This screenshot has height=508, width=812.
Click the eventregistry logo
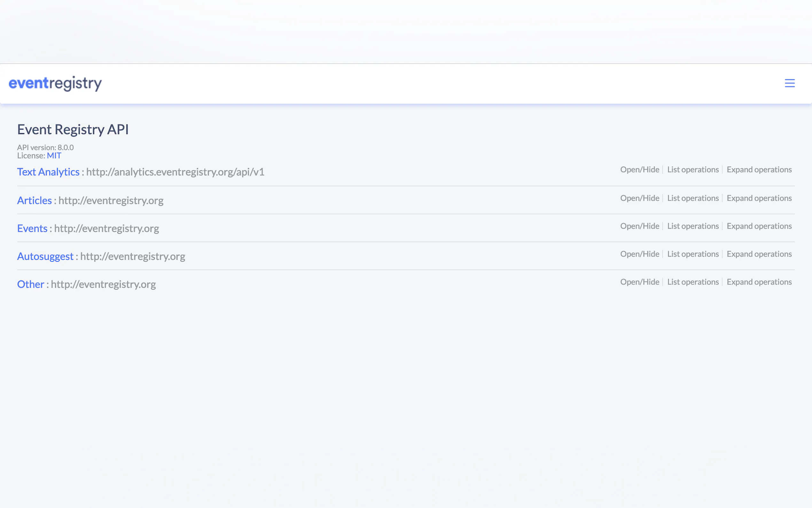55,83
